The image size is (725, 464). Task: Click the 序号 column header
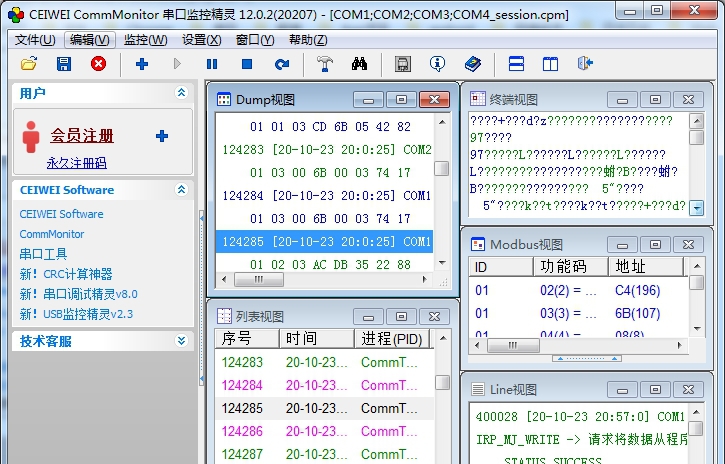pyautogui.click(x=247, y=338)
